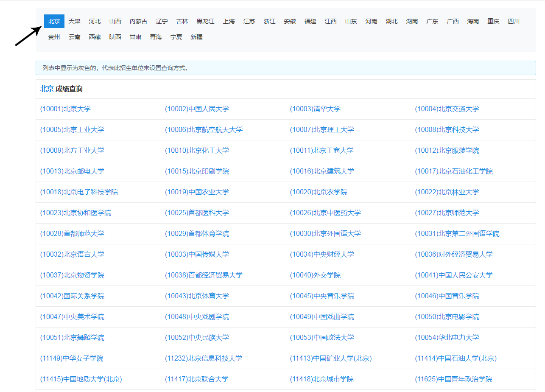The height and width of the screenshot is (392, 545).
Task: Click (11415)中国地质大学(北京) link
Action: tap(81, 379)
